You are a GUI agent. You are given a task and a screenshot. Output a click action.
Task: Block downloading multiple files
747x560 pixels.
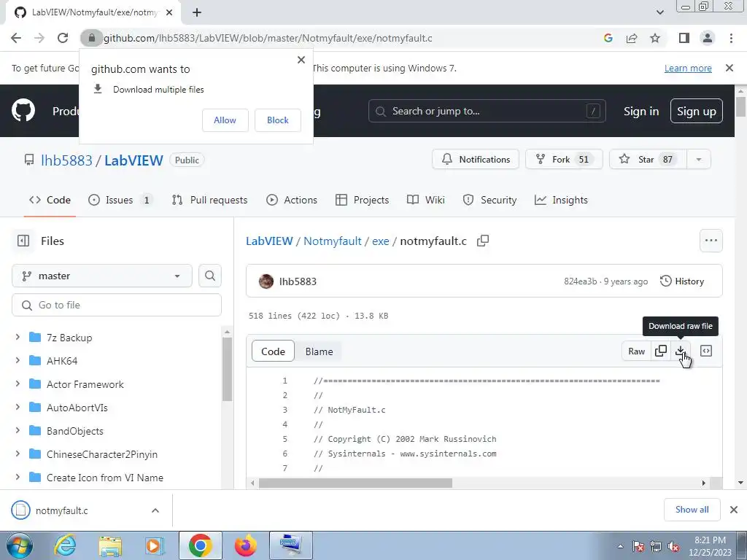(278, 120)
